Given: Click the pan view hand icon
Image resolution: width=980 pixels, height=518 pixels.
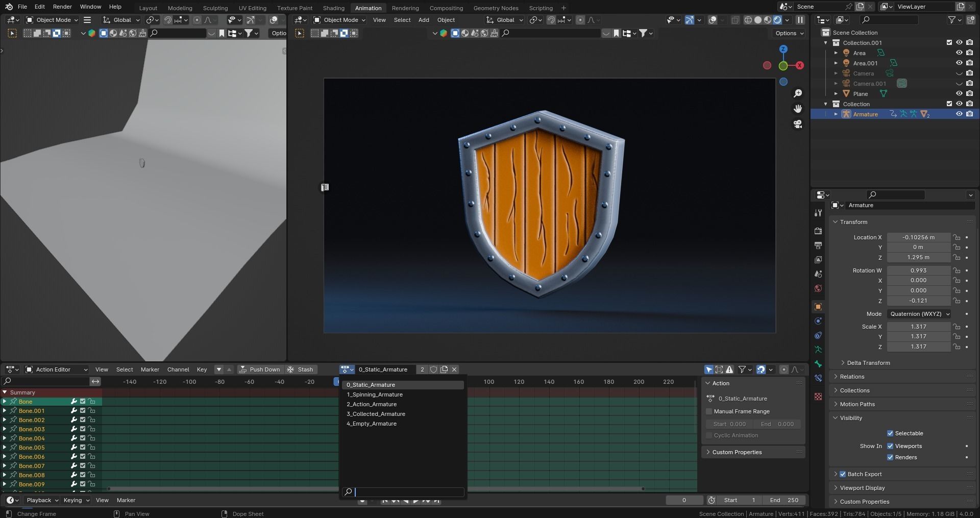Looking at the screenshot, I should (x=798, y=109).
